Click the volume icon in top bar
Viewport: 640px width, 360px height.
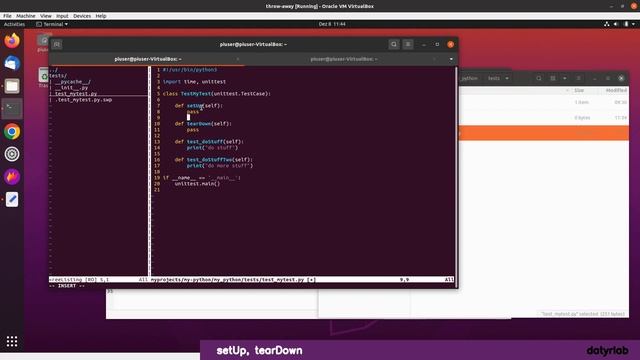[x=616, y=24]
